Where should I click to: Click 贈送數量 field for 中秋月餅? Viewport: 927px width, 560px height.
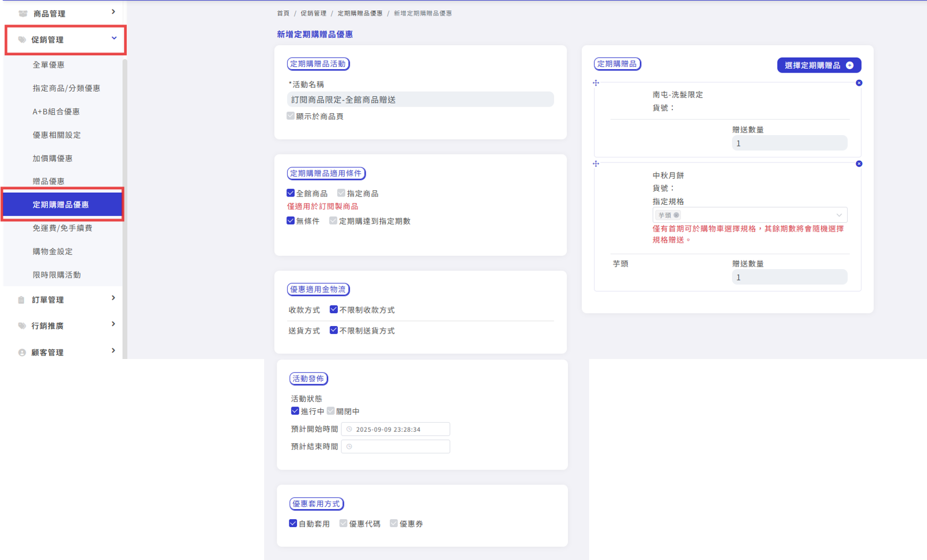coord(790,277)
